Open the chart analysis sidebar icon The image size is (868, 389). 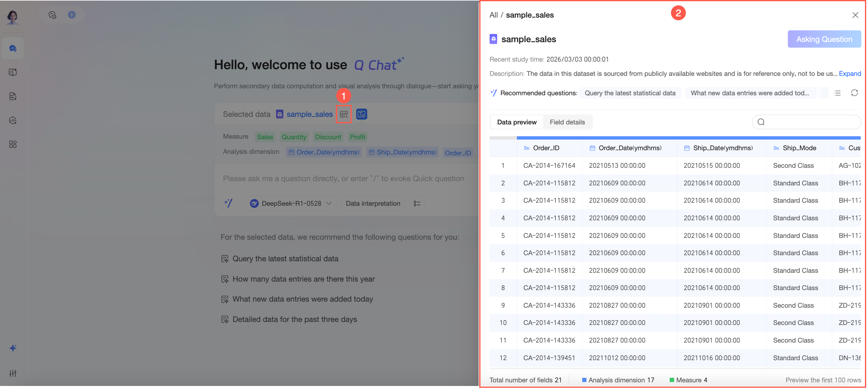click(x=13, y=120)
